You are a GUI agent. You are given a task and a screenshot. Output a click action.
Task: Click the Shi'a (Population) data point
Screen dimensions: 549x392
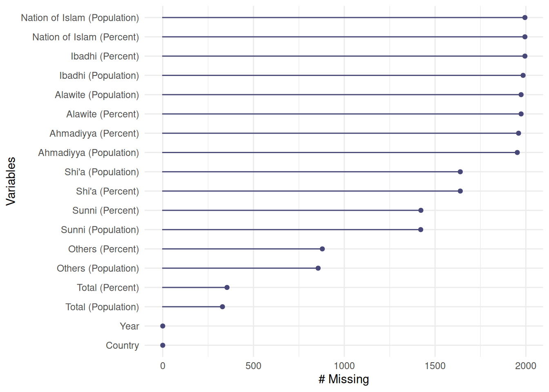[460, 172]
